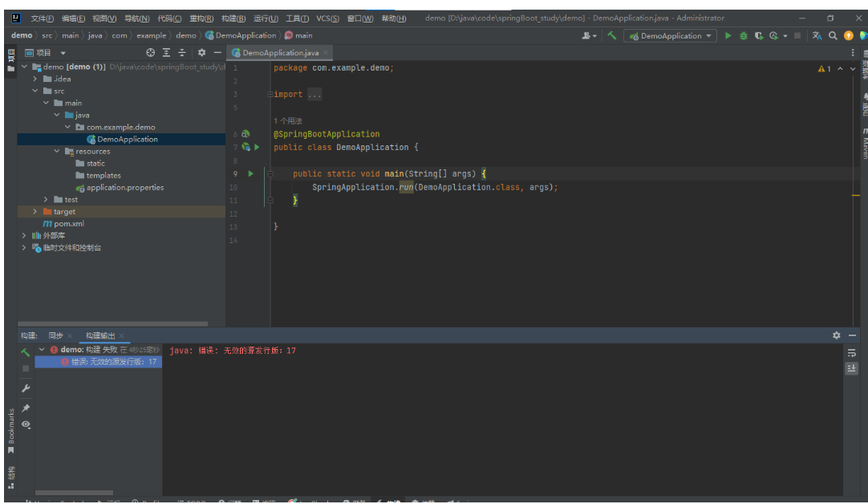Click editor tabs three-dot menu
The height and width of the screenshot is (504, 868).
coord(853,53)
